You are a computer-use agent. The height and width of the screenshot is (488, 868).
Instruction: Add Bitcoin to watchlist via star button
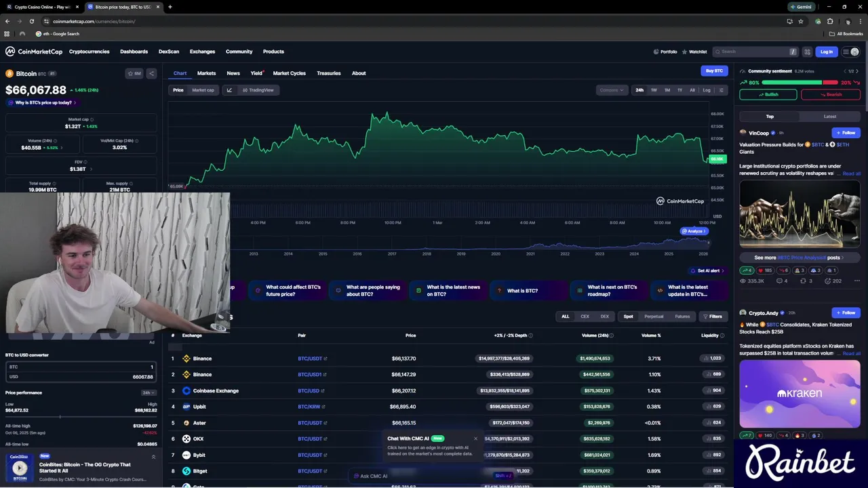click(x=134, y=73)
